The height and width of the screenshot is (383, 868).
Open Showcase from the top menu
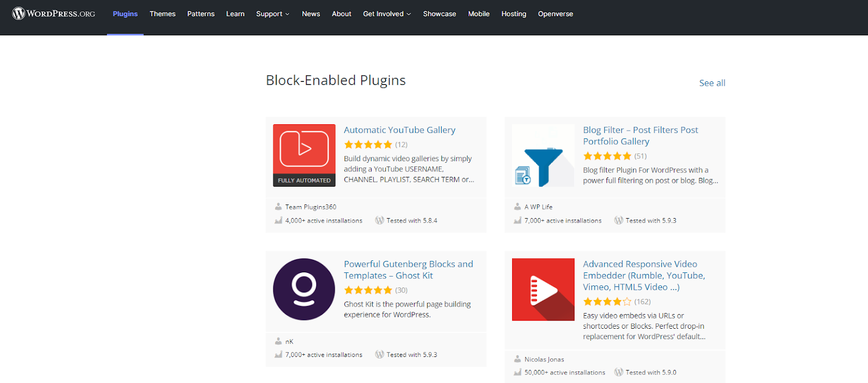pyautogui.click(x=439, y=14)
